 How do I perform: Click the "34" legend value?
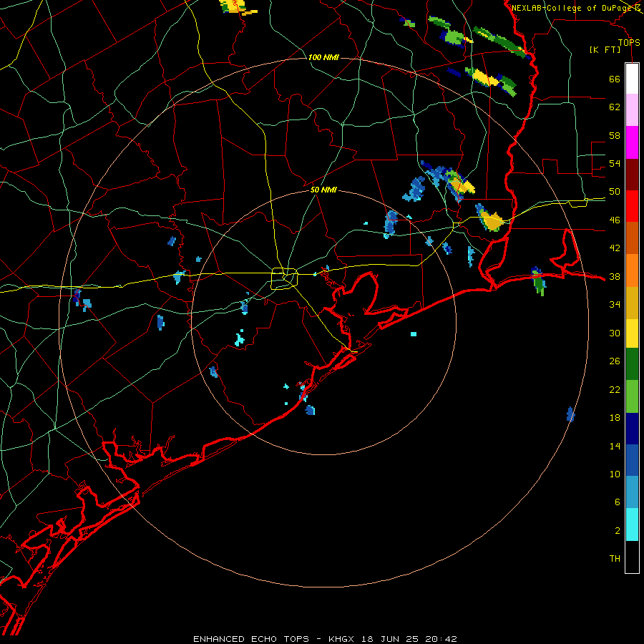(x=615, y=305)
